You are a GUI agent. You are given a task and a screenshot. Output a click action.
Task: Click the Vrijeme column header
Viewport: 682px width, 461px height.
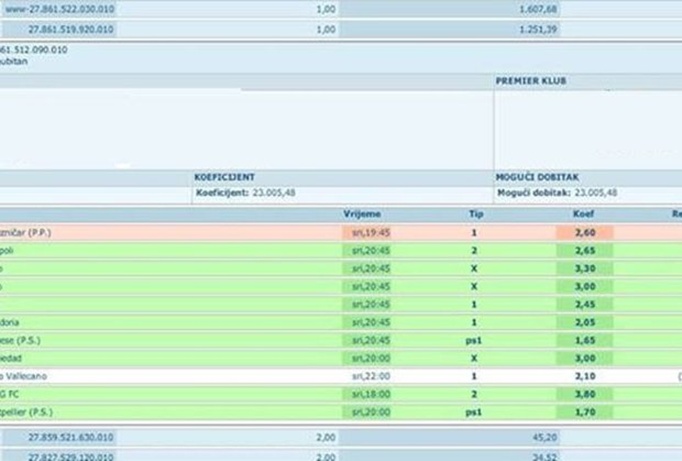(361, 214)
